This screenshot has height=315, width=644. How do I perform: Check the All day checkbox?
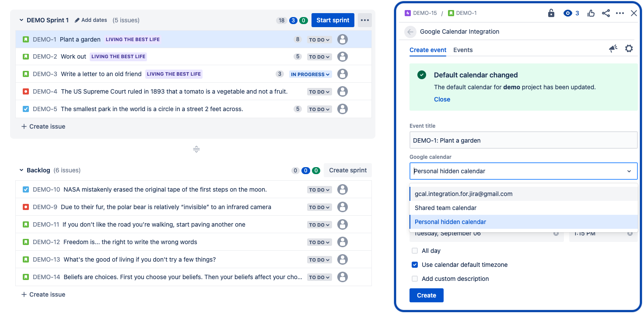(415, 251)
